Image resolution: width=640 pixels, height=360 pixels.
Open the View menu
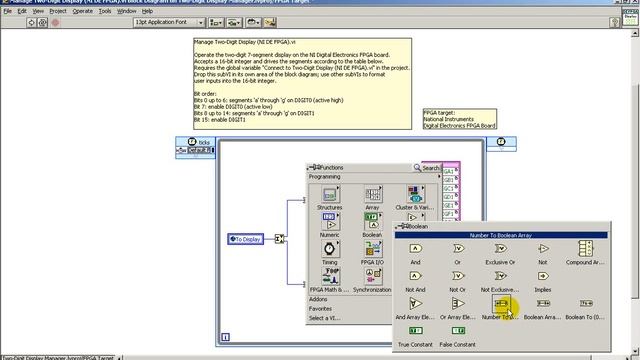coord(38,11)
